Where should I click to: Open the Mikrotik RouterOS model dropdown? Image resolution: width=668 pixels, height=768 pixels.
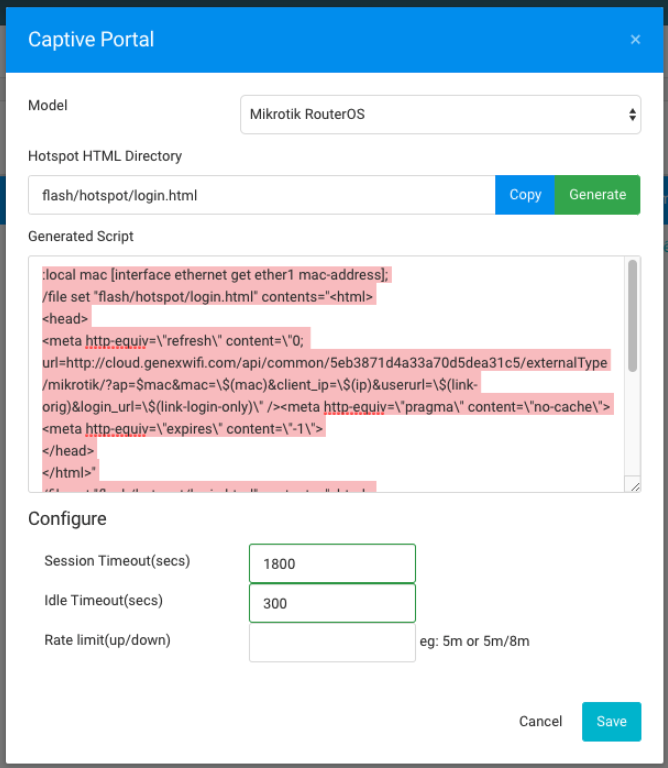tap(440, 115)
